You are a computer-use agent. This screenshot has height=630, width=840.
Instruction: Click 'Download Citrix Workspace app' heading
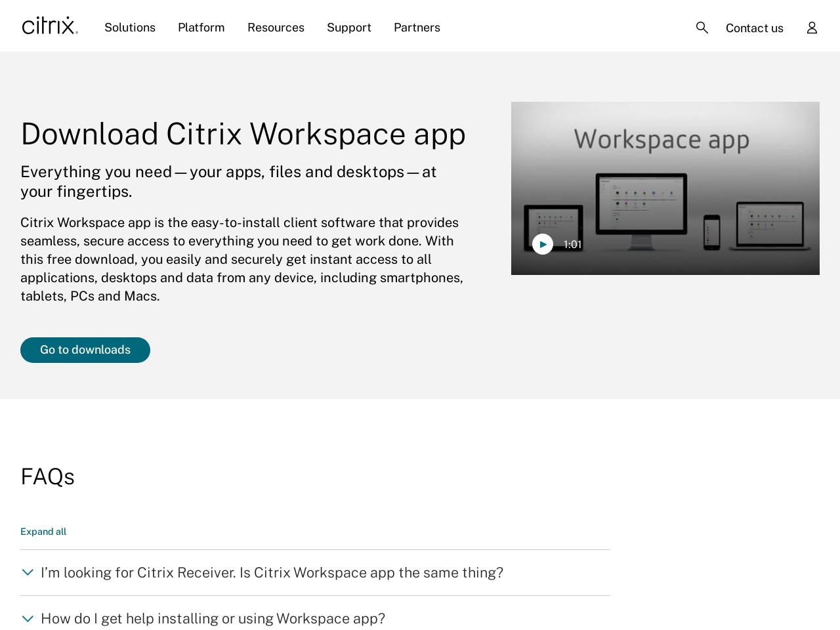243,134
